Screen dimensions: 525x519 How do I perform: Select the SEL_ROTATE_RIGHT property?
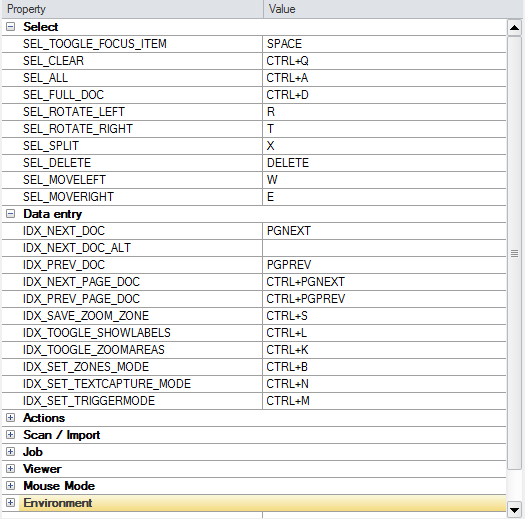tap(132, 129)
